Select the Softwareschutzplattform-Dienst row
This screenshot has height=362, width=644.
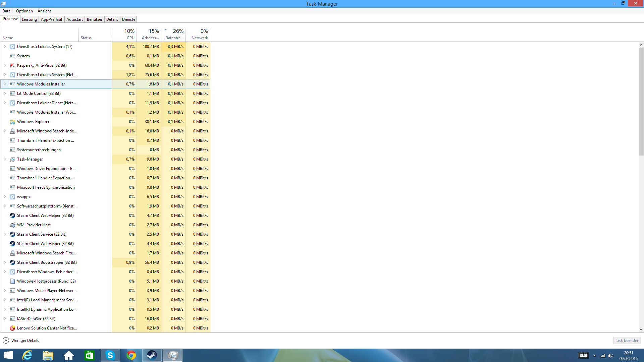pos(105,206)
